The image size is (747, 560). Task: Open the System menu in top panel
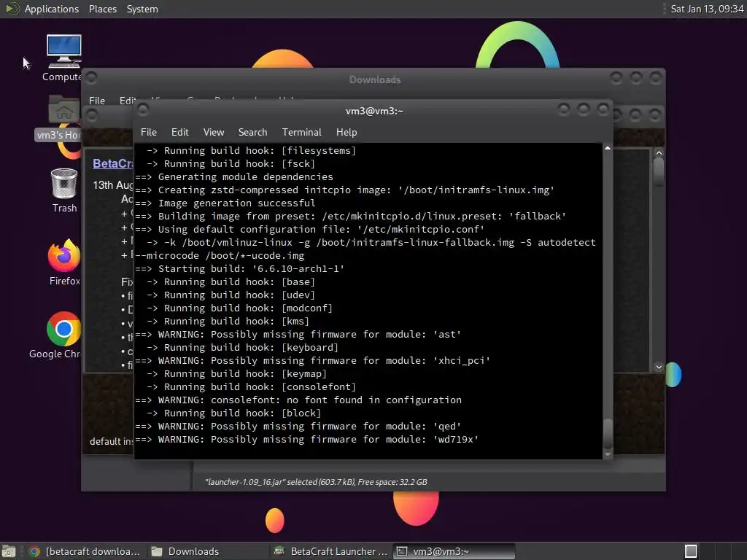(x=142, y=9)
